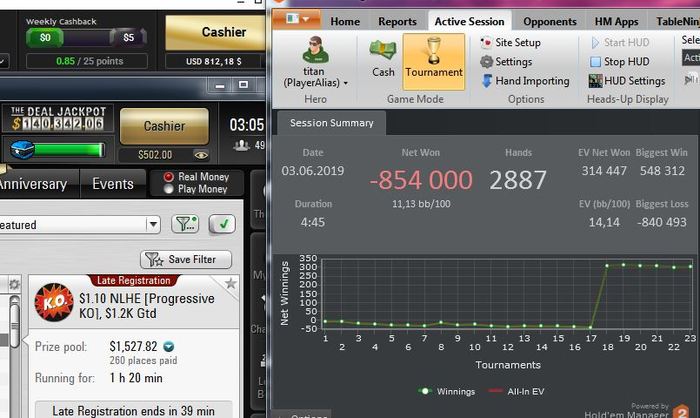Open prize pool info blue icon

click(169, 346)
